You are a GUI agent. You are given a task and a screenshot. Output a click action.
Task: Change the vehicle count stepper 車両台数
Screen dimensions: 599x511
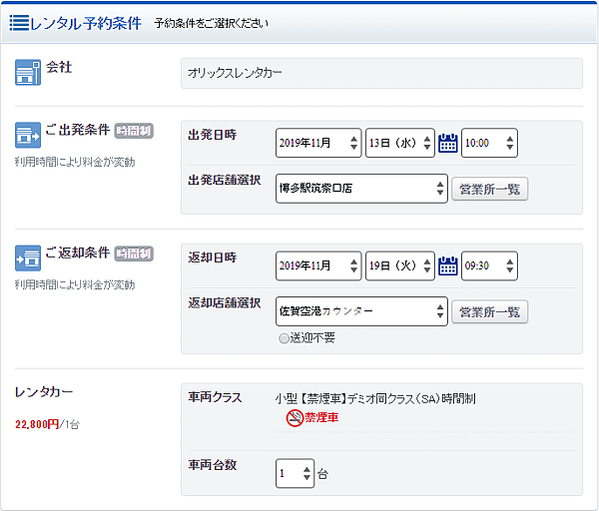(295, 474)
